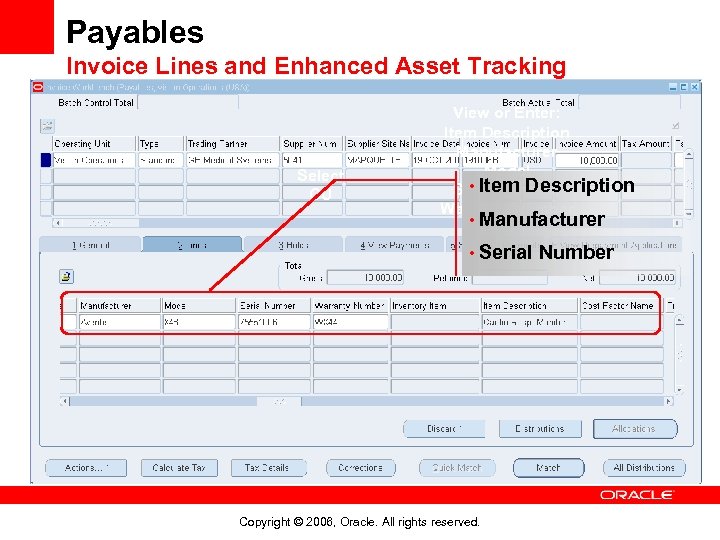Click the invoice grid vertical scroll-up arrow

(689, 155)
